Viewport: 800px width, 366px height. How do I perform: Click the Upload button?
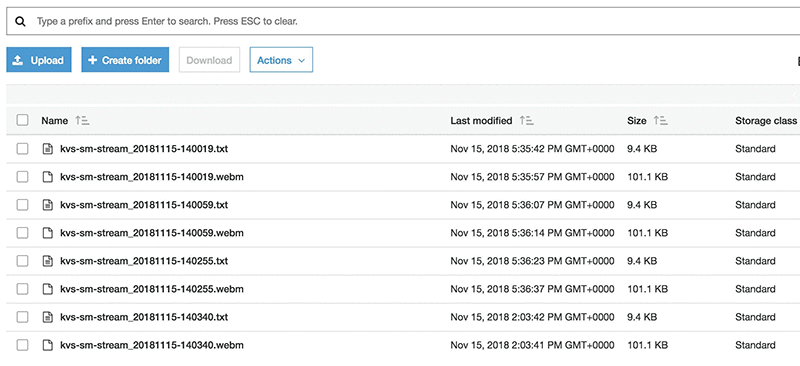[x=39, y=60]
